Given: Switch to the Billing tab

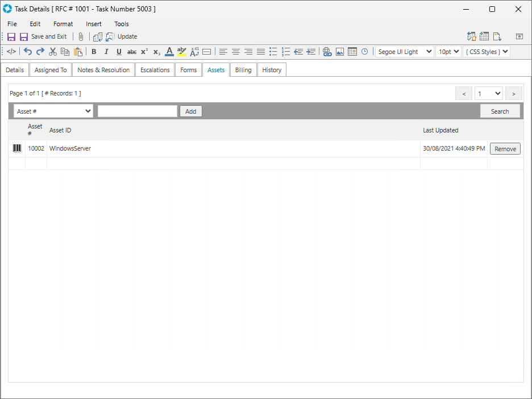Looking at the screenshot, I should [x=243, y=70].
